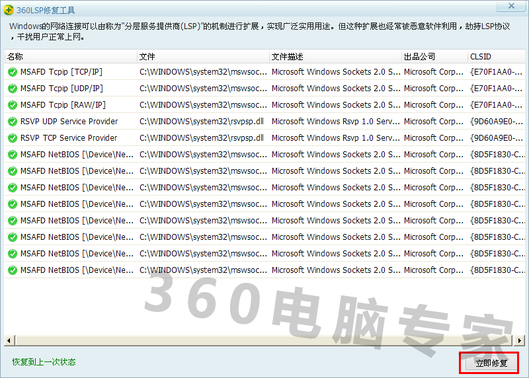Close the 360LSP repair tool window

click(x=511, y=6)
